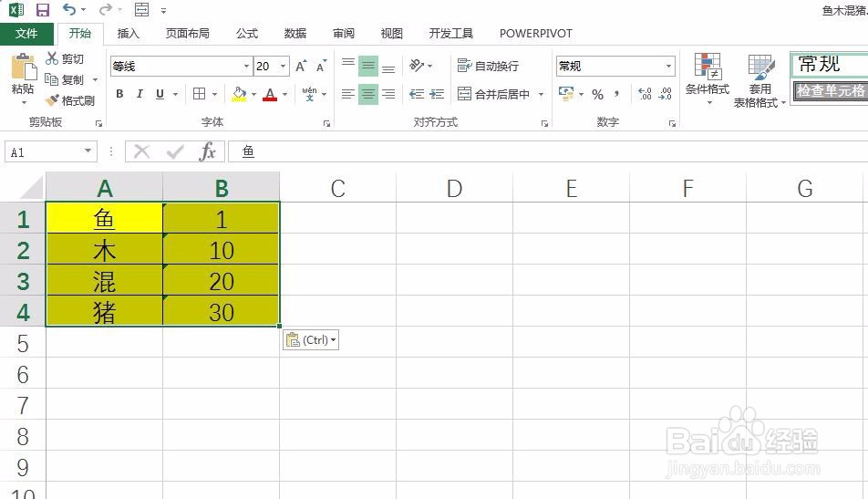Switch to Formulas (公式) tab
Screen dimensions: 868x499
click(x=247, y=33)
